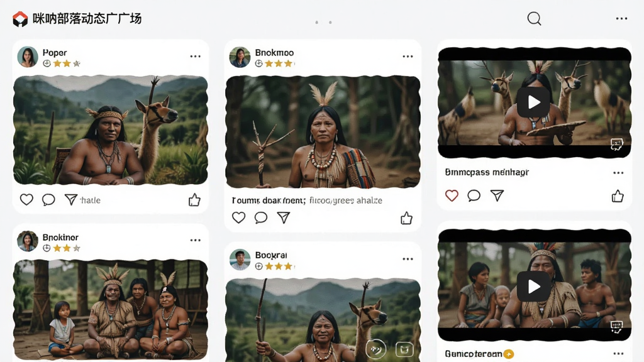Open Bnokiner's family group photo
The width and height of the screenshot is (644, 362).
(x=111, y=310)
